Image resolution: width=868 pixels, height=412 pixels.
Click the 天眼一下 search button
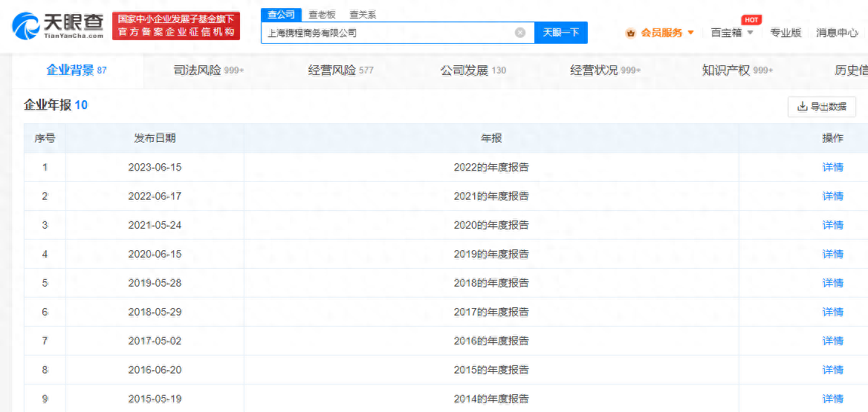(561, 33)
